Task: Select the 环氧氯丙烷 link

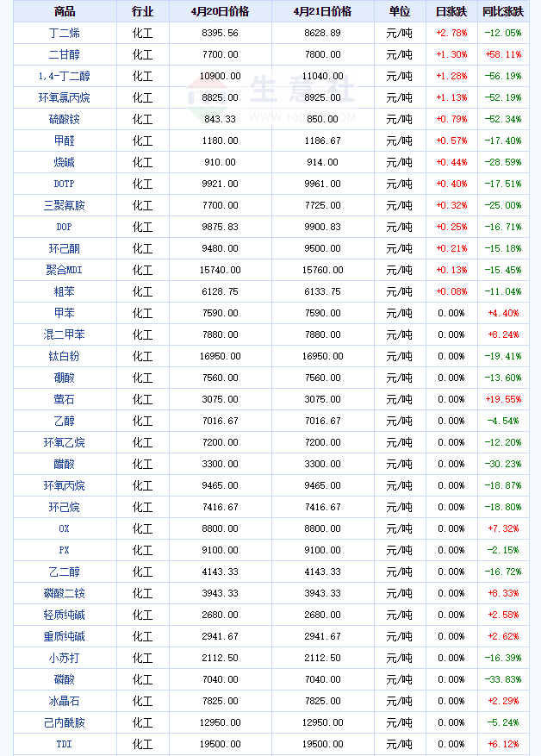Action: click(x=65, y=97)
